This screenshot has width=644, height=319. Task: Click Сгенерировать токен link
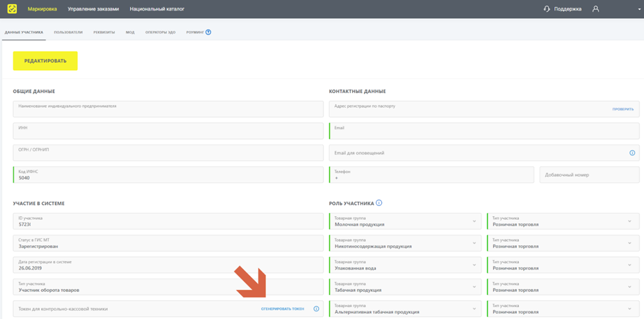pyautogui.click(x=283, y=309)
